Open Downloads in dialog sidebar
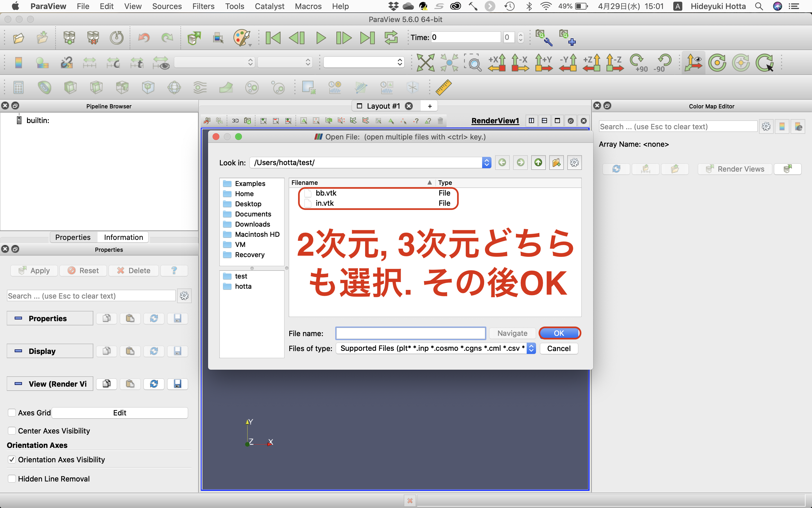Viewport: 812px width, 508px height. (x=252, y=224)
